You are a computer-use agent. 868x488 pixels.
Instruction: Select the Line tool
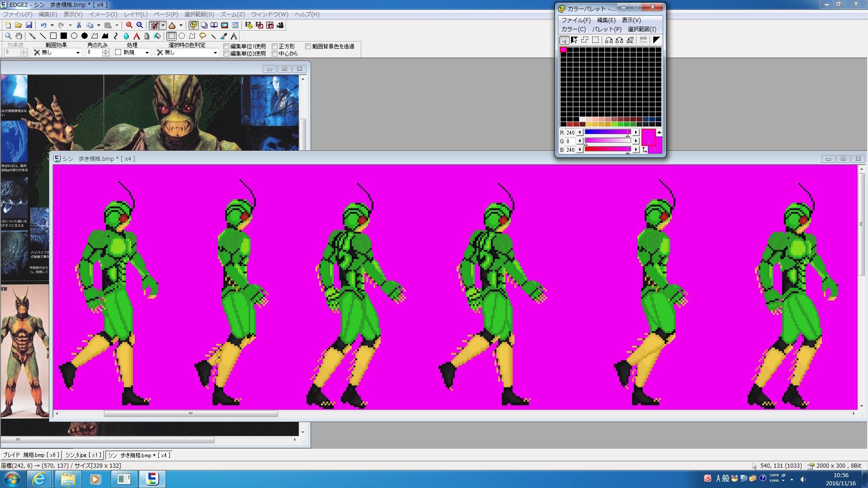(43, 36)
